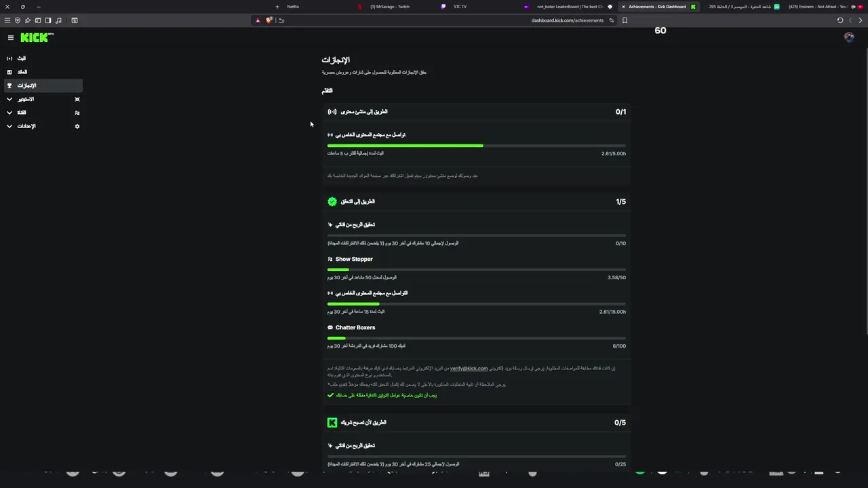Click the VPN shield icon in toolbar
868x488 pixels.
click(18, 20)
